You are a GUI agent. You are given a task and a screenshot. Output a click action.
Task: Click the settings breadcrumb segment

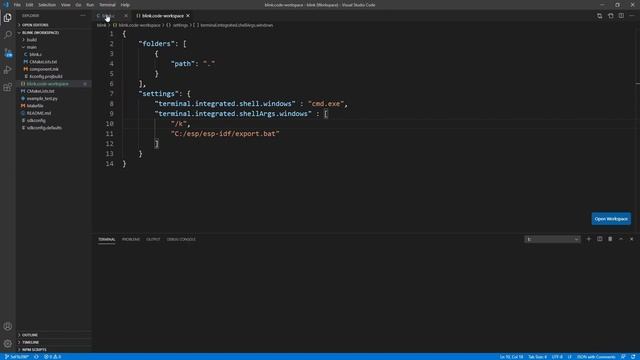pos(180,25)
